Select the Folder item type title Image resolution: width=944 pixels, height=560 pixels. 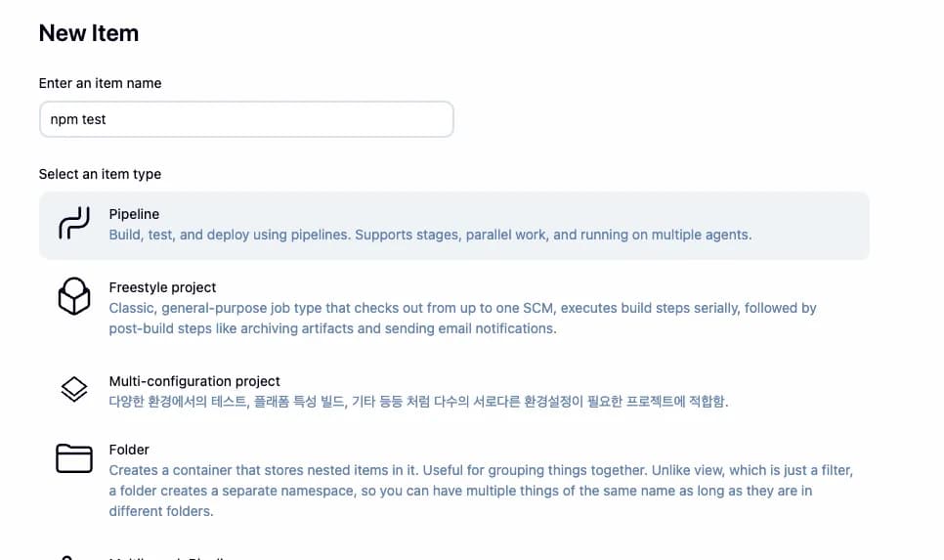[129, 450]
